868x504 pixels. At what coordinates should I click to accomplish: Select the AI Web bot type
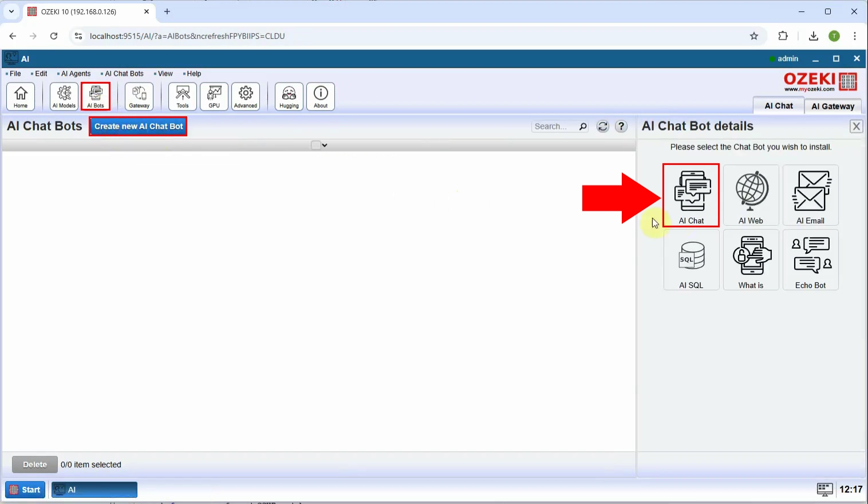[751, 195]
